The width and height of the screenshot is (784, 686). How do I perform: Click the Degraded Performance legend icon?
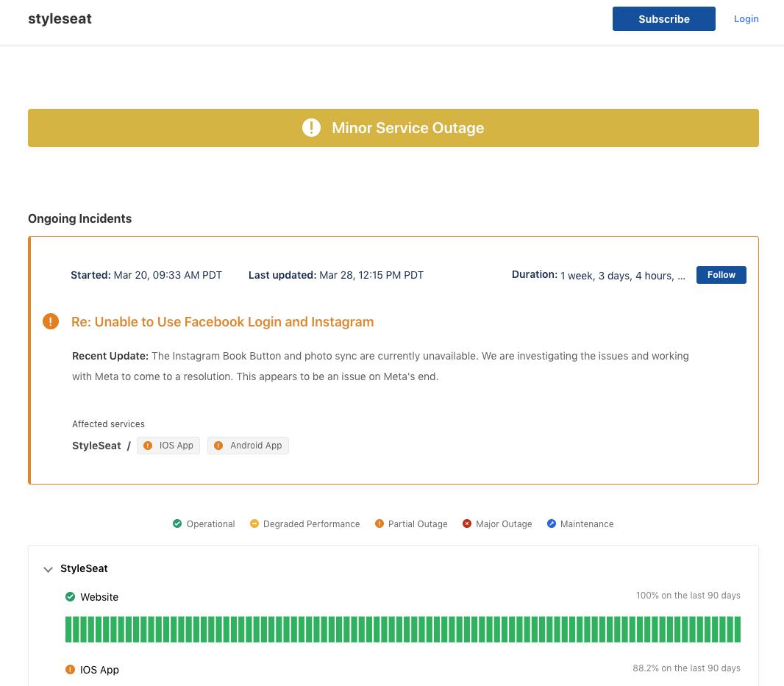pyautogui.click(x=254, y=524)
